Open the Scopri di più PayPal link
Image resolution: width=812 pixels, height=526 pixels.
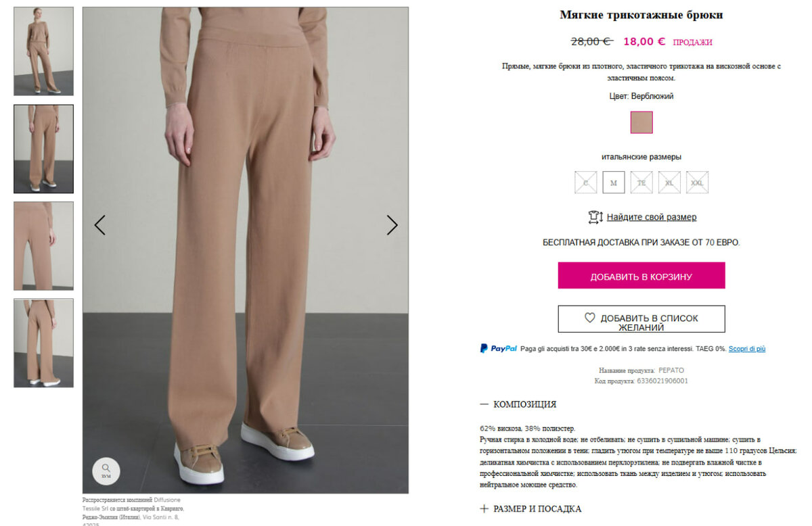tap(747, 349)
